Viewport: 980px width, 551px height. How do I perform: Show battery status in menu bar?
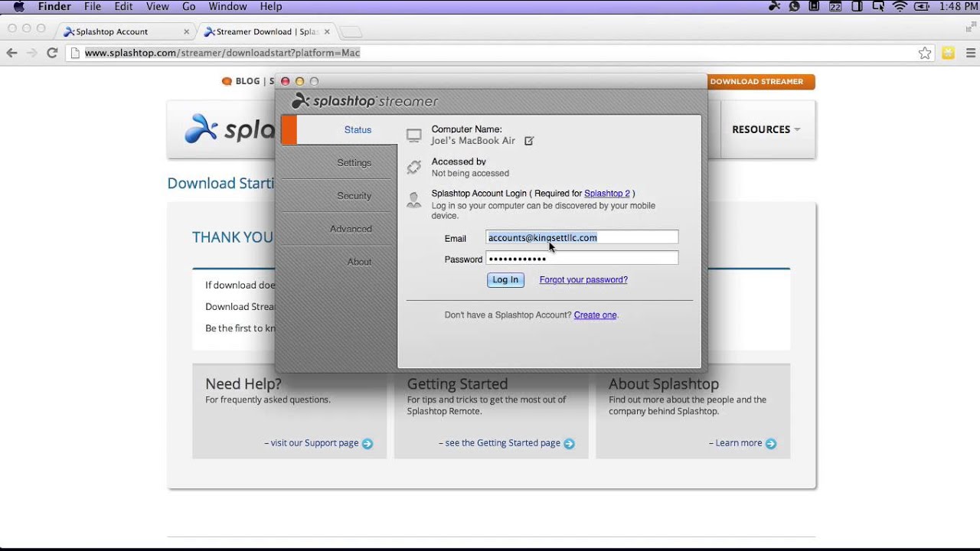[922, 6]
